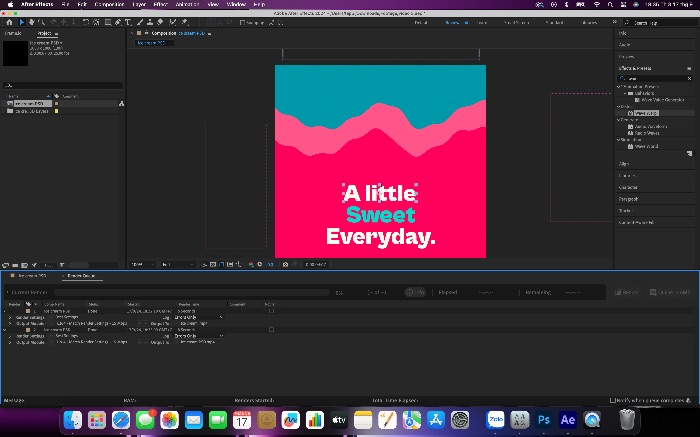This screenshot has width=700, height=437.
Task: Select the Roto Brush tool
Action: click(x=173, y=22)
